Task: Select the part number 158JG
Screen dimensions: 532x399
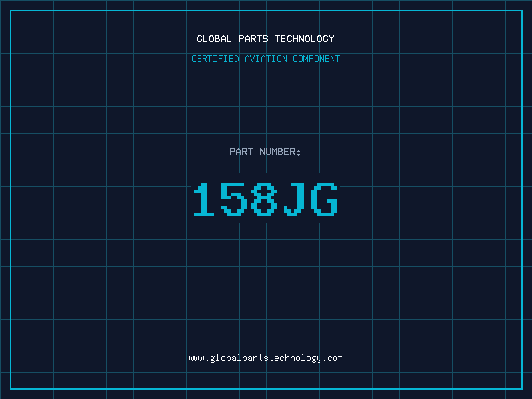Action: coord(265,199)
